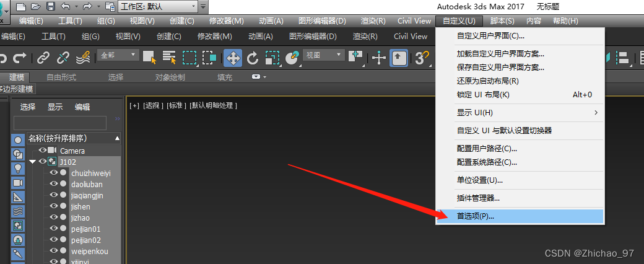644x264 pixels.
Task: Toggle Window/Crossing selection mode
Action: pos(209,58)
